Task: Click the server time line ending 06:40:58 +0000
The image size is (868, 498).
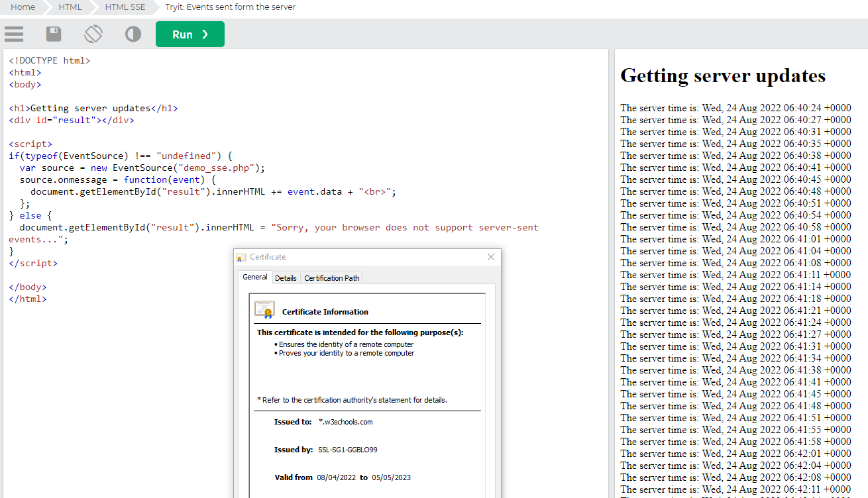Action: point(735,227)
